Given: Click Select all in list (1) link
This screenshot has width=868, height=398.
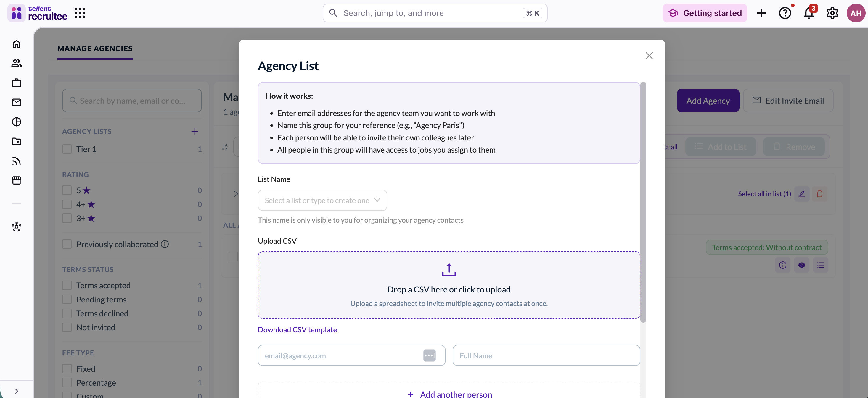Looking at the screenshot, I should tap(764, 194).
